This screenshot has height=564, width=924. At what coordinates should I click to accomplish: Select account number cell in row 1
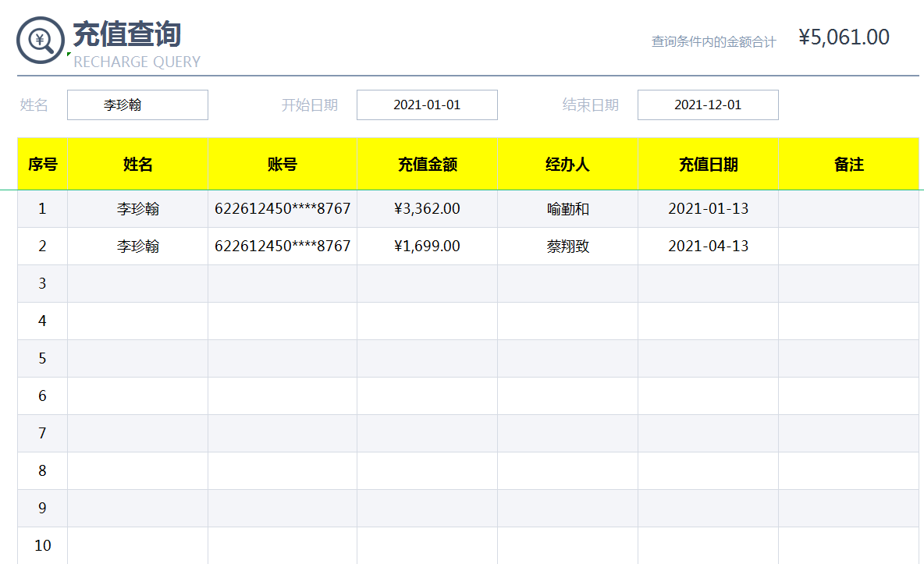click(283, 208)
